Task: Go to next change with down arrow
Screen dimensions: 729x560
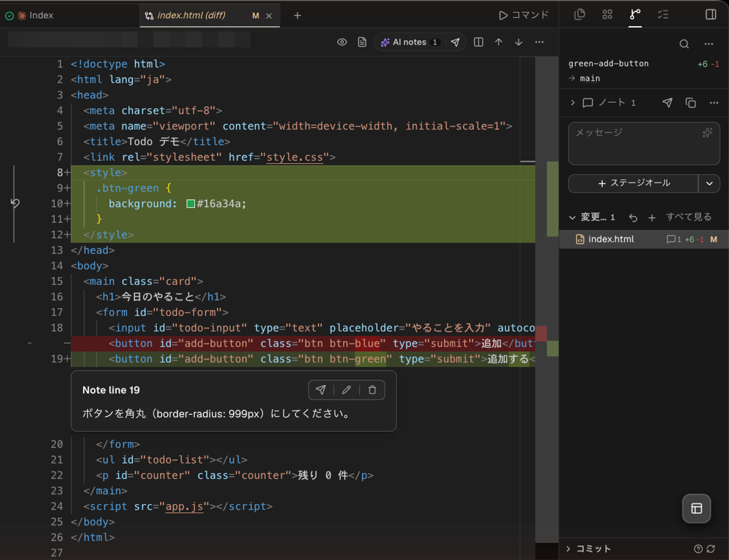Action: pos(519,42)
